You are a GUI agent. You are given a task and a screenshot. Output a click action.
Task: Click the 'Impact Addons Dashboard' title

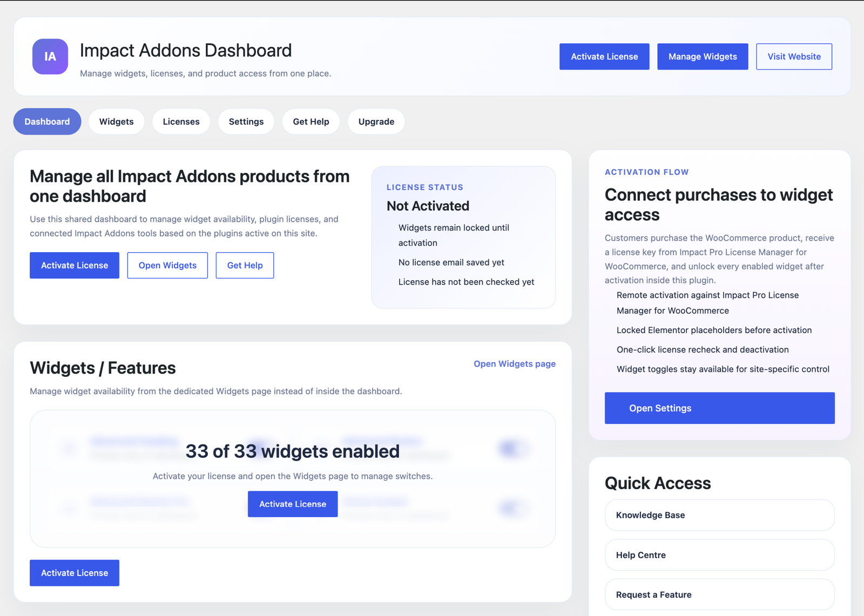(186, 50)
